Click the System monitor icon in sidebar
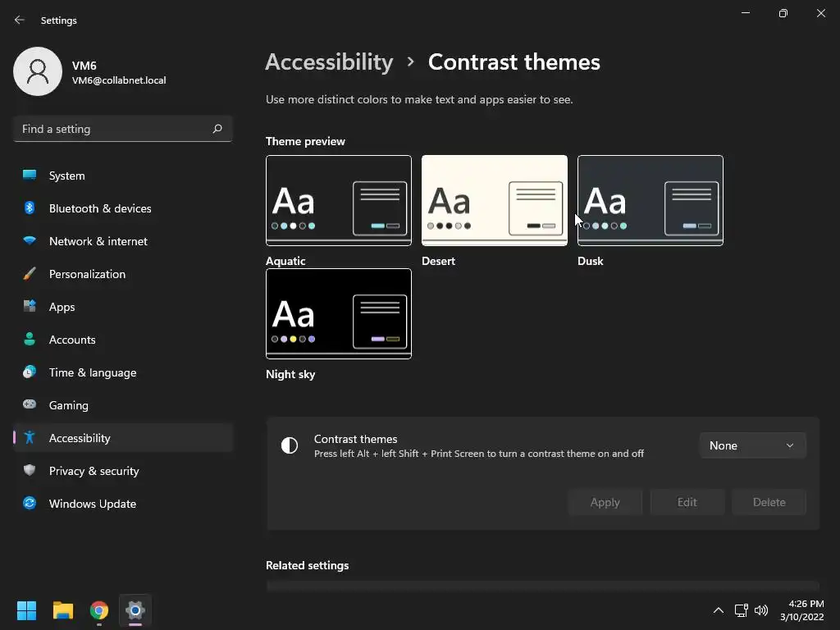840x630 pixels. 30,176
